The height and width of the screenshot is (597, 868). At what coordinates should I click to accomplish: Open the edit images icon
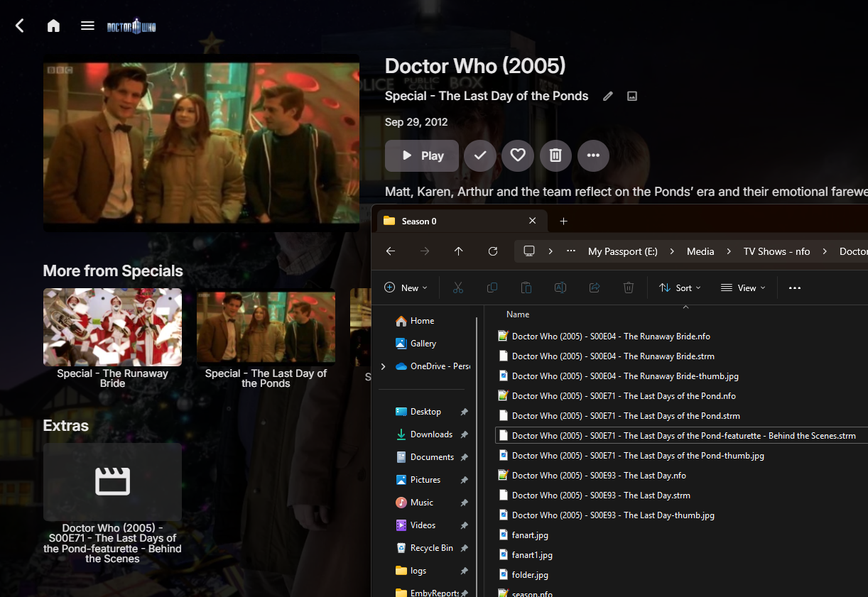click(x=632, y=97)
